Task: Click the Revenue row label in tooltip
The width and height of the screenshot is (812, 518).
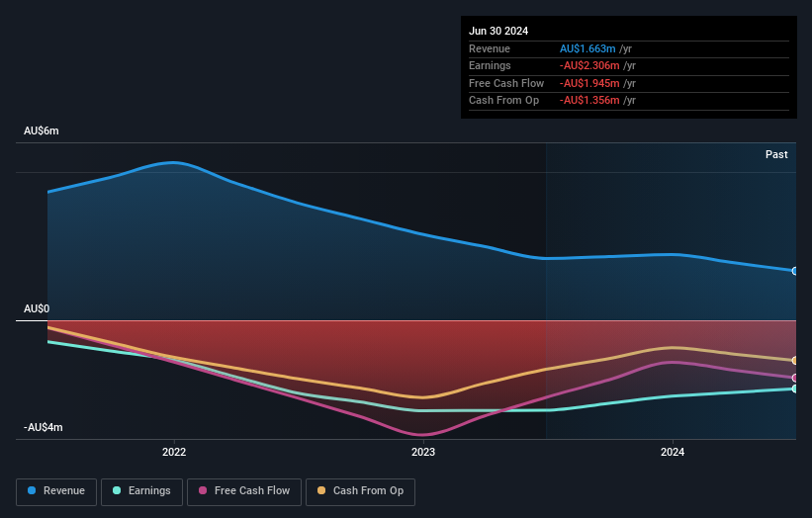Action: (x=490, y=48)
